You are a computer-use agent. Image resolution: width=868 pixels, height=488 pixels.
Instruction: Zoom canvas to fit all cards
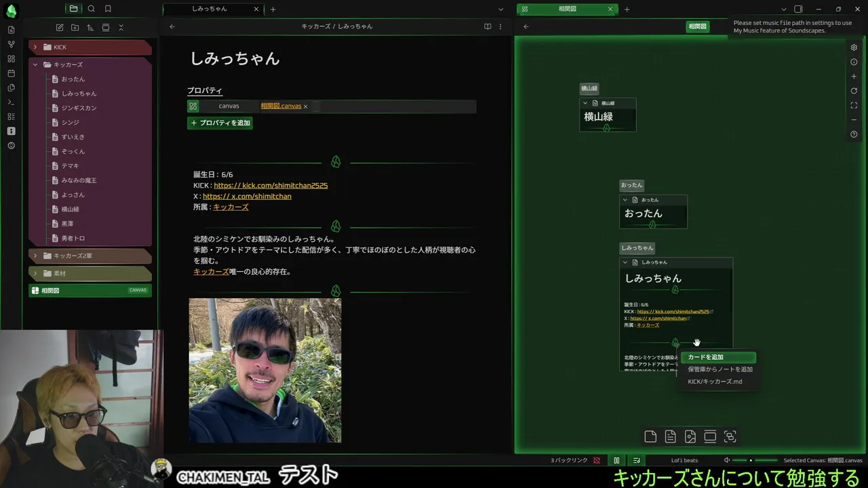click(x=854, y=105)
